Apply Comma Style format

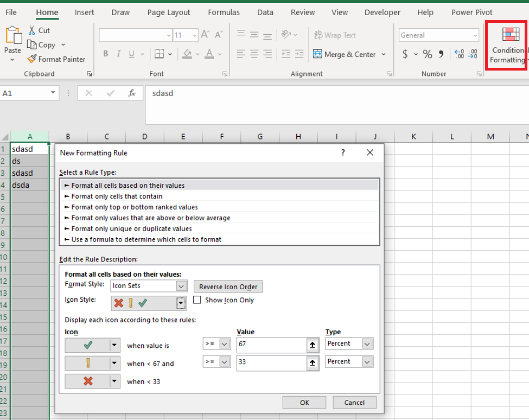(x=441, y=54)
